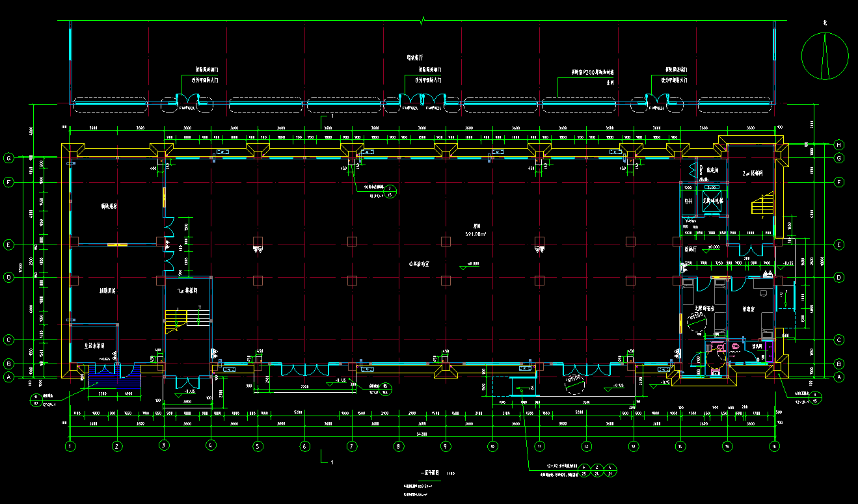This screenshot has height=504, width=858.
Task: Click the north arrow compass symbol
Action: [825, 54]
